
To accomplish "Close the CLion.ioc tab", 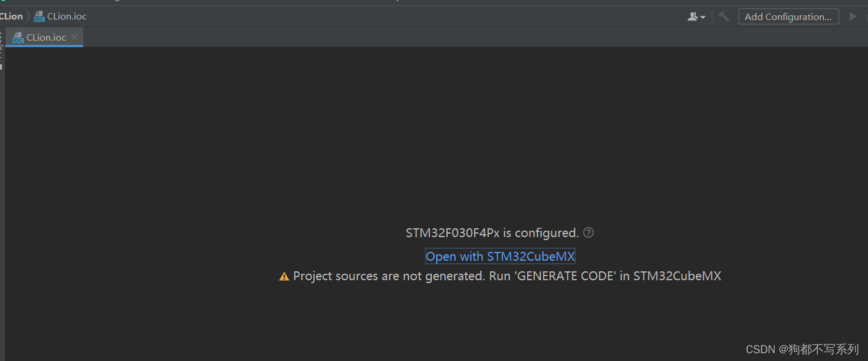I will click(x=74, y=37).
